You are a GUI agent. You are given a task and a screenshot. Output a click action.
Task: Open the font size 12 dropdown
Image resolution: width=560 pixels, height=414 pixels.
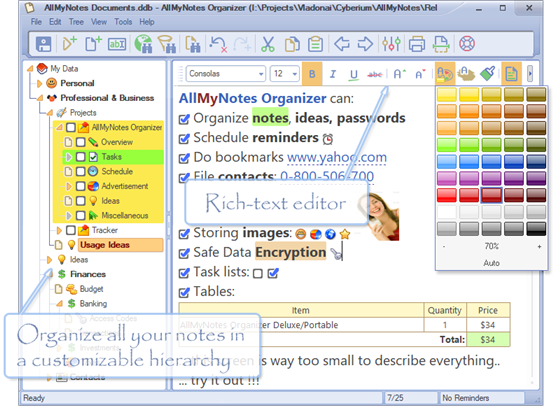coord(295,74)
